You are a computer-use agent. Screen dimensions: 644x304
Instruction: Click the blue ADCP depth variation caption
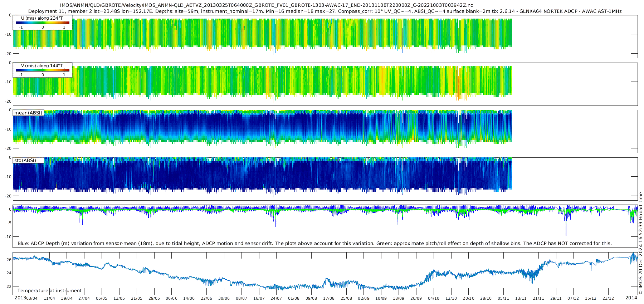314,244
